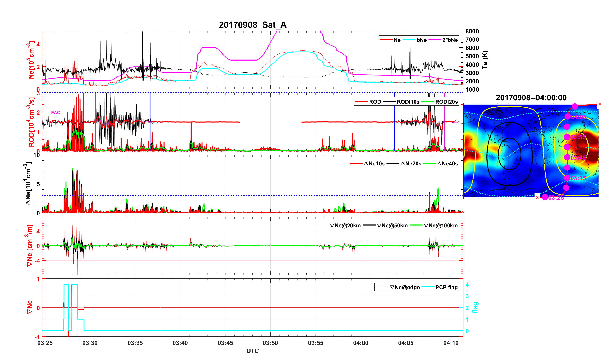Viewport: 602px width, 364px height.
Task: Select the ∇Ne@20km legend entry
Action: [345, 226]
